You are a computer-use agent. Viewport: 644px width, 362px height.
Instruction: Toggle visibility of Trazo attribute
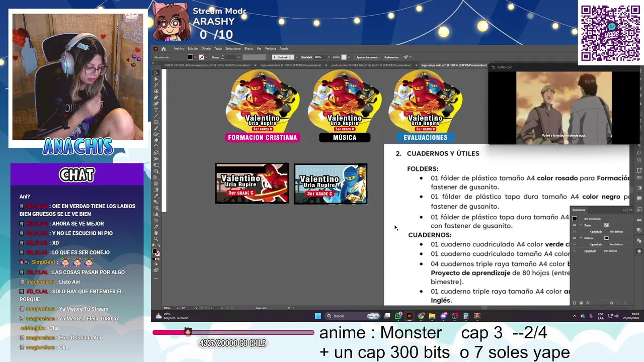pos(575,225)
